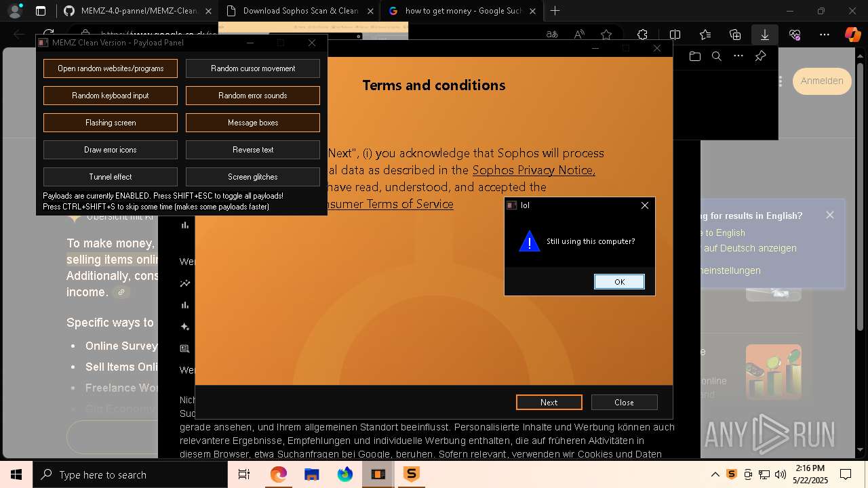Open Edge profile icon

(15, 11)
